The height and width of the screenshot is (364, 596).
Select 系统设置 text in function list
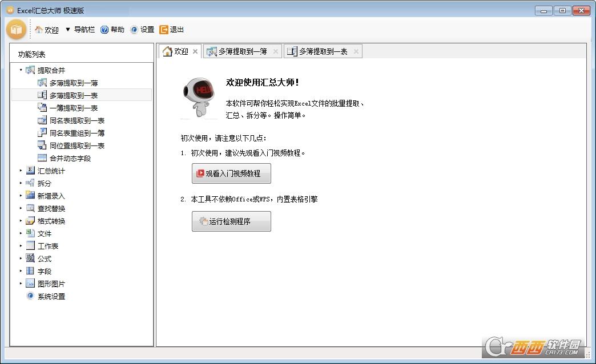(51, 296)
